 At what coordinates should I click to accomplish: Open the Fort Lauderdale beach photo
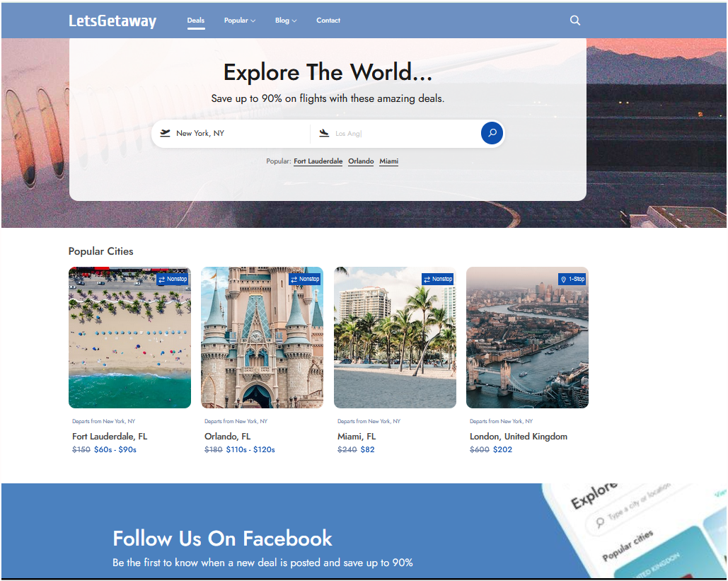point(129,338)
